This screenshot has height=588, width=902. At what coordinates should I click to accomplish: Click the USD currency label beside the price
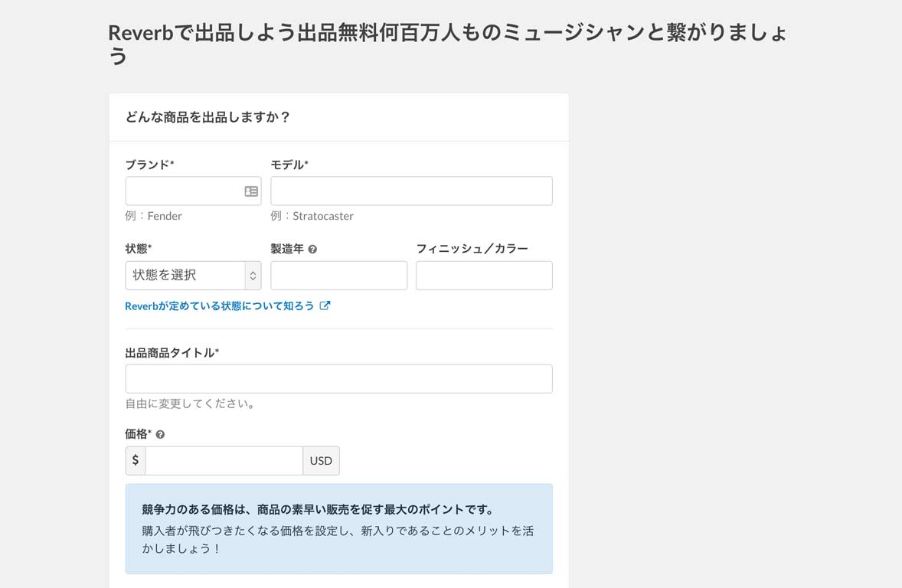pos(321,460)
